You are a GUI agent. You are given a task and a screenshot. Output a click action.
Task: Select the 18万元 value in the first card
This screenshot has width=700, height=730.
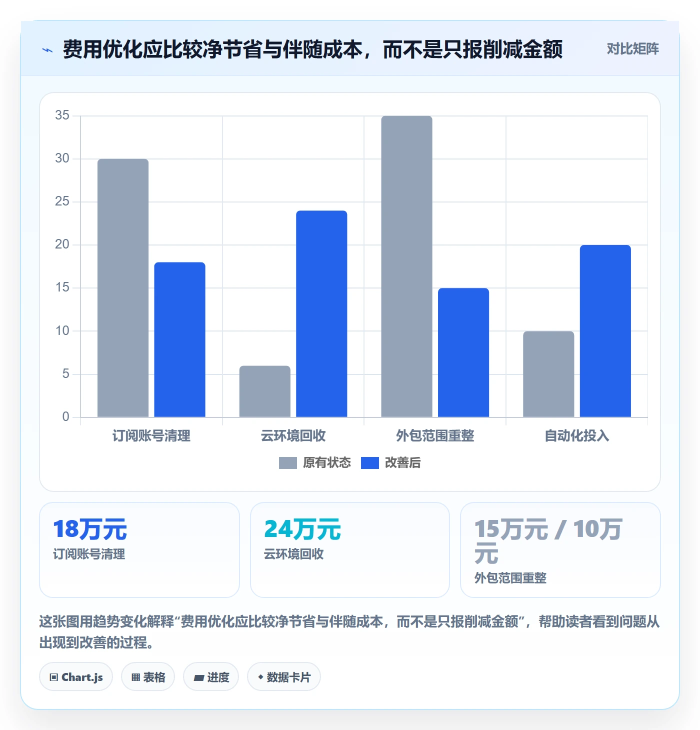coord(90,529)
